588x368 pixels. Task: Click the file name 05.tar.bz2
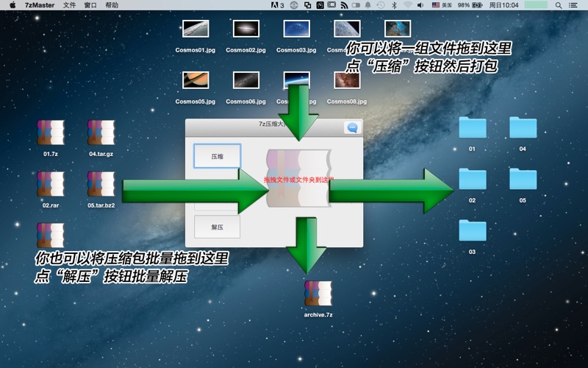pos(101,205)
